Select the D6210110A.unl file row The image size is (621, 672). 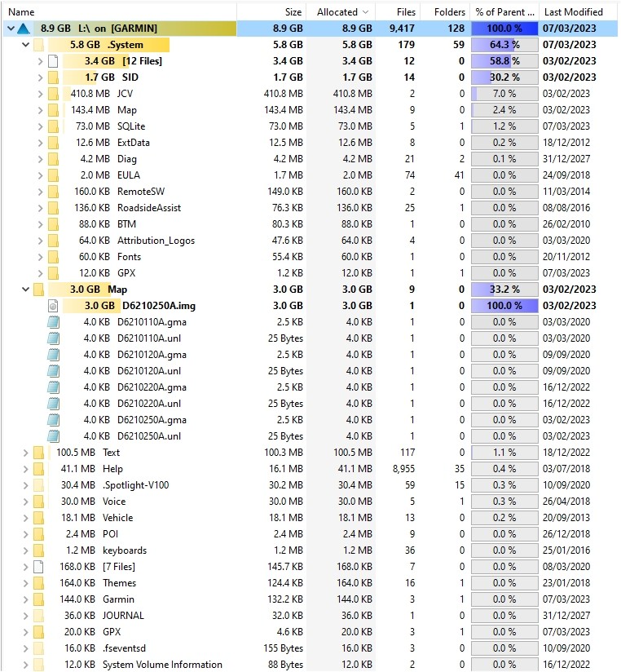click(x=310, y=338)
